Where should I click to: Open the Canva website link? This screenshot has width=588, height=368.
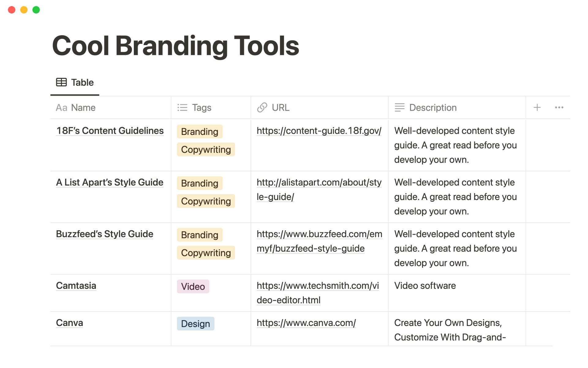[x=306, y=323]
